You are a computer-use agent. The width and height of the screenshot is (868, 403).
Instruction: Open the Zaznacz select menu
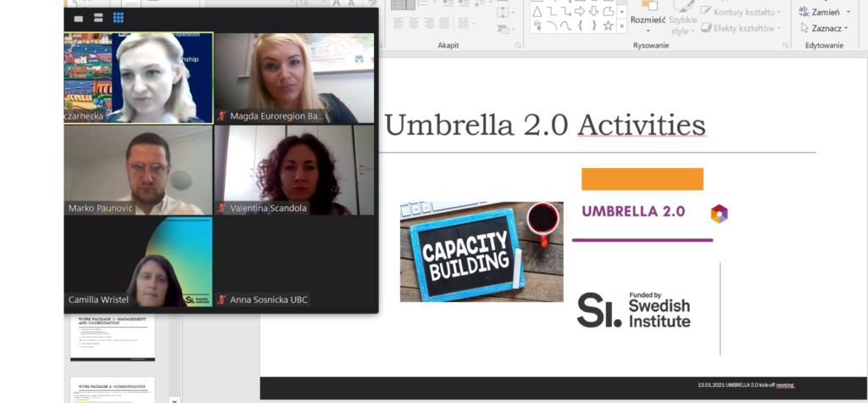click(824, 28)
